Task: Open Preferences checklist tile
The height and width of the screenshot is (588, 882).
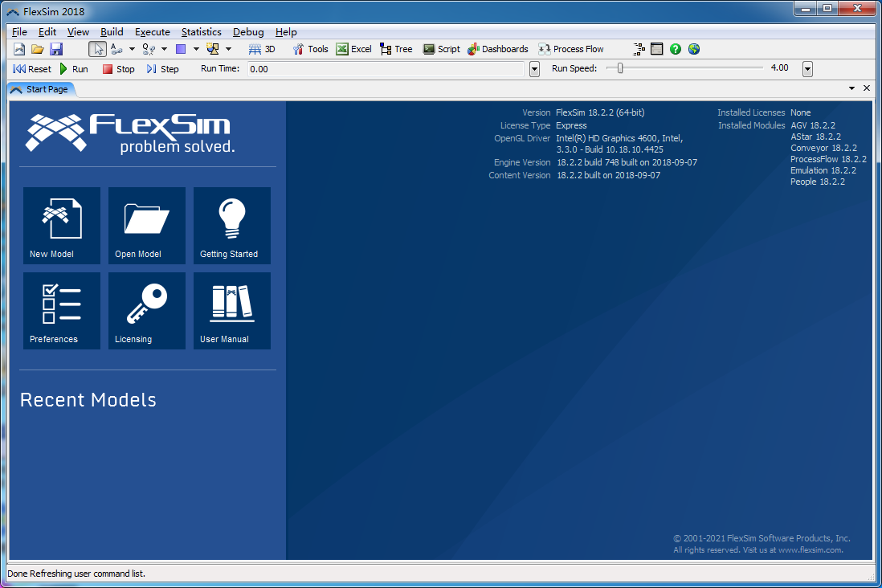Action: point(62,311)
